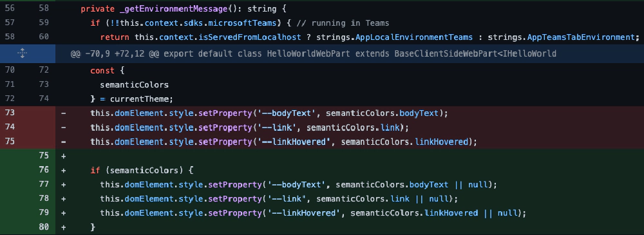Click added line number 79
Screen dimensions: 644x235
pyautogui.click(x=44, y=213)
